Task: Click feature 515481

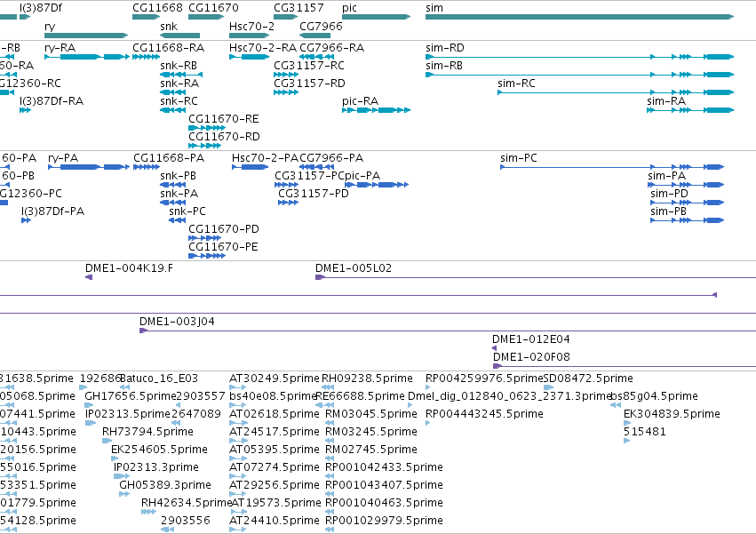Action: click(627, 441)
